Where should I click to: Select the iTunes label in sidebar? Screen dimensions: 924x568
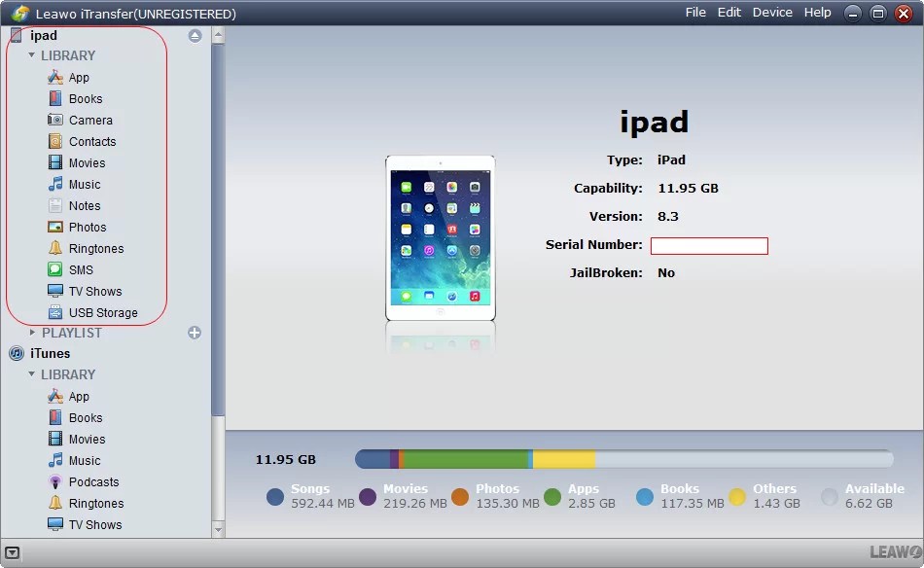click(x=50, y=353)
